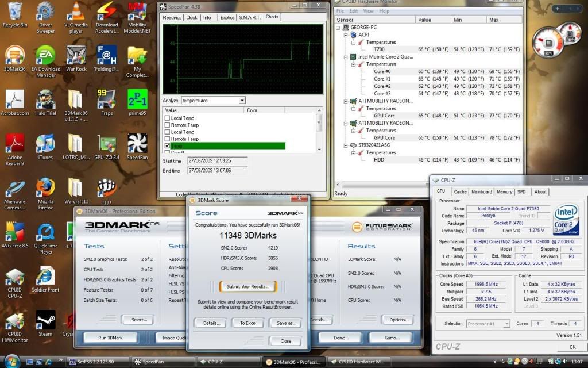Viewport: 588px width, 368px height.
Task: Click OK button in CPU-Z
Action: click(x=572, y=347)
